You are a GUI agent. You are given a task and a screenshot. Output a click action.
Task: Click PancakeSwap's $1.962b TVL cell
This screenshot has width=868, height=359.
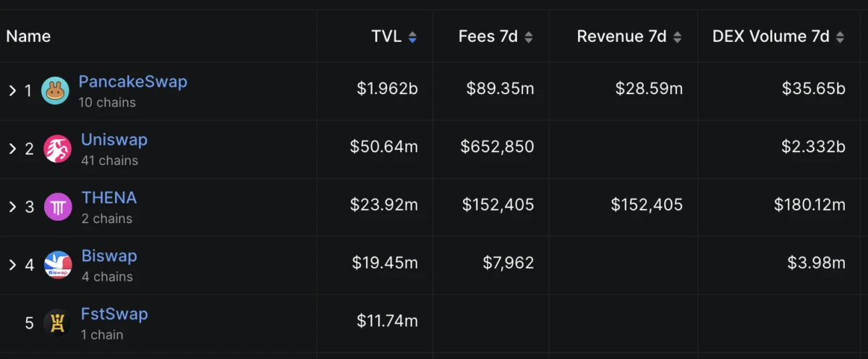387,88
